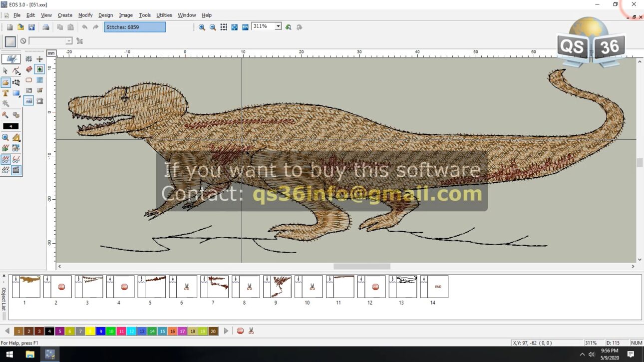The height and width of the screenshot is (362, 644).
Task: Click the scissors trim button beside palette
Action: point(251,331)
